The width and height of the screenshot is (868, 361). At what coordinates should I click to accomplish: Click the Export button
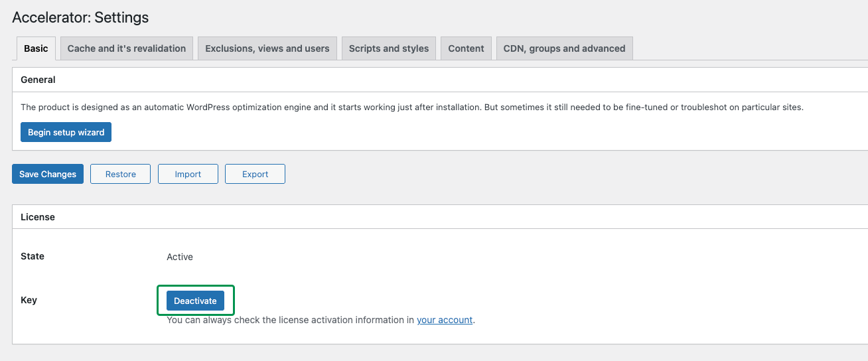point(255,174)
